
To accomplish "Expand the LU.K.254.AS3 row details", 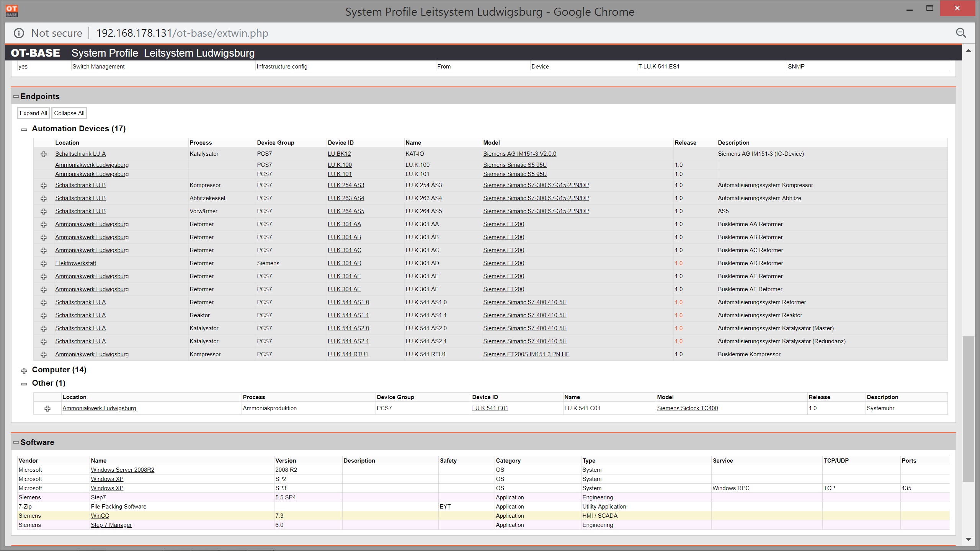I will coord(44,186).
